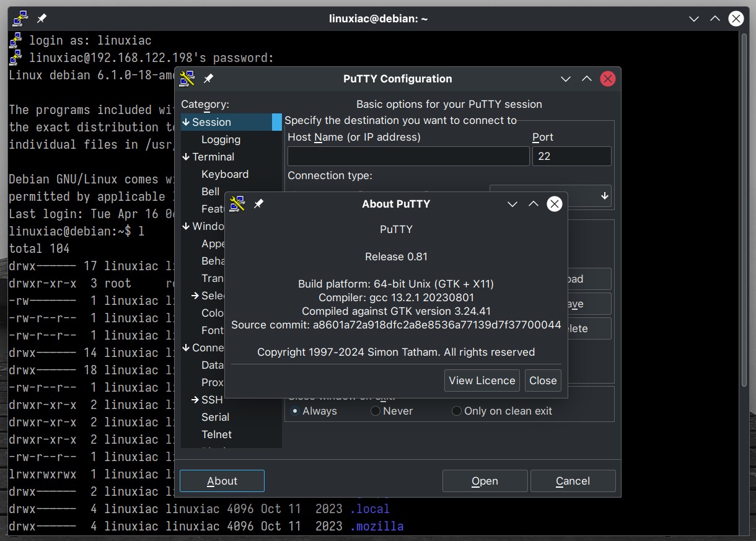Select SSH in the category tree
Image resolution: width=756 pixels, height=541 pixels.
pyautogui.click(x=212, y=400)
